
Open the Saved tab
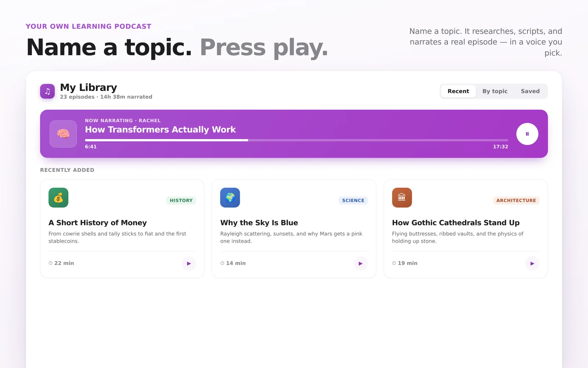tap(530, 91)
